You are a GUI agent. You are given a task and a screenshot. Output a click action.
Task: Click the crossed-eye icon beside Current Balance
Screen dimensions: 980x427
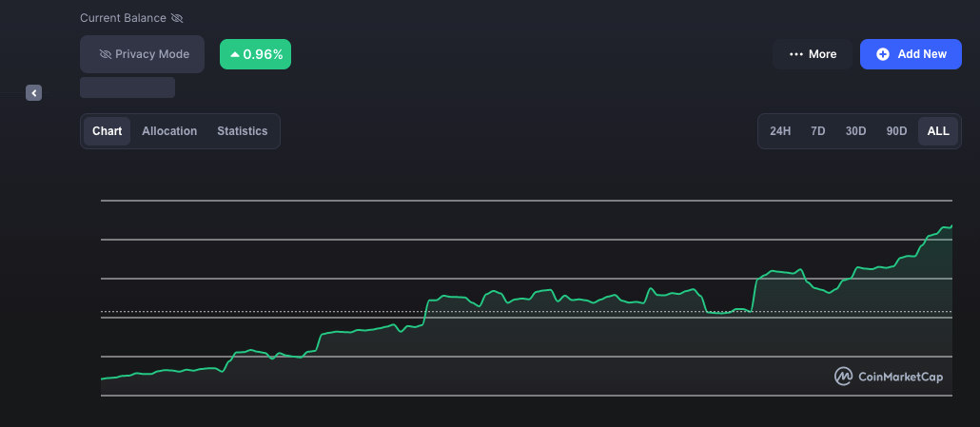[x=176, y=18]
